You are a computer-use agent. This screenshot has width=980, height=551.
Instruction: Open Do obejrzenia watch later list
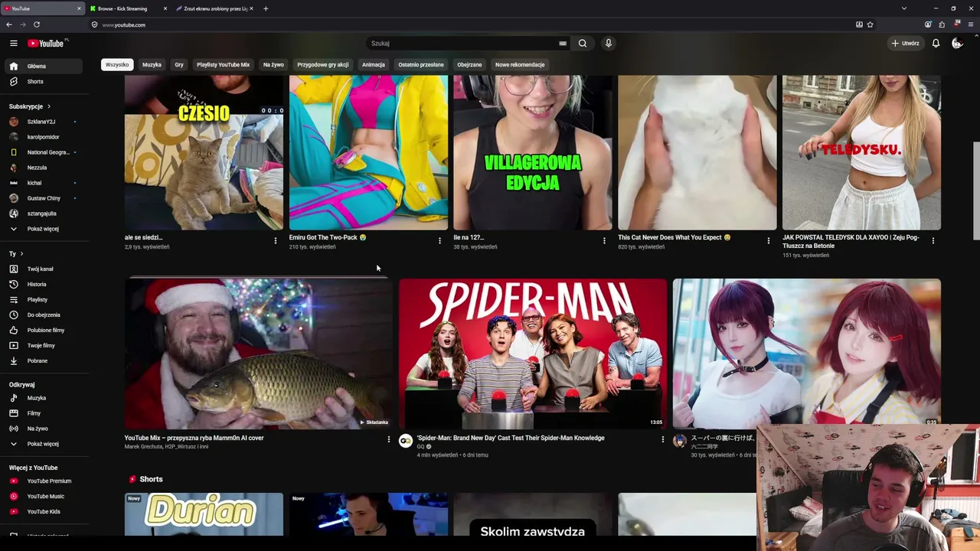click(45, 315)
